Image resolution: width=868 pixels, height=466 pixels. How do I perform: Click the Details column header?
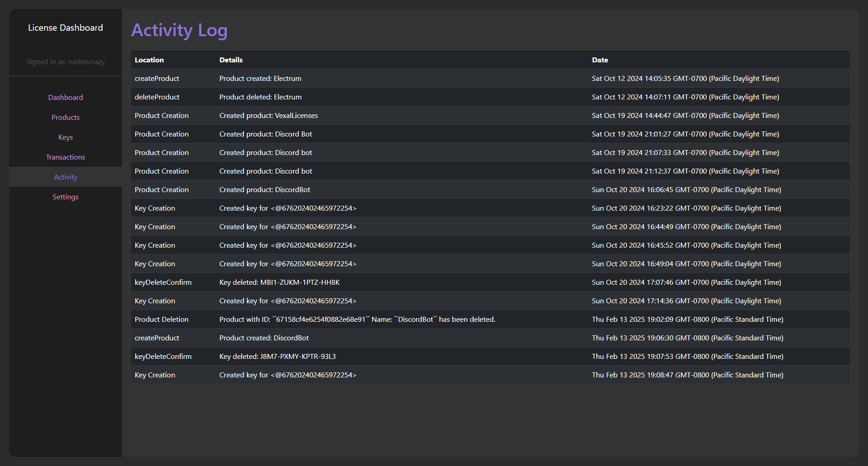coord(231,60)
